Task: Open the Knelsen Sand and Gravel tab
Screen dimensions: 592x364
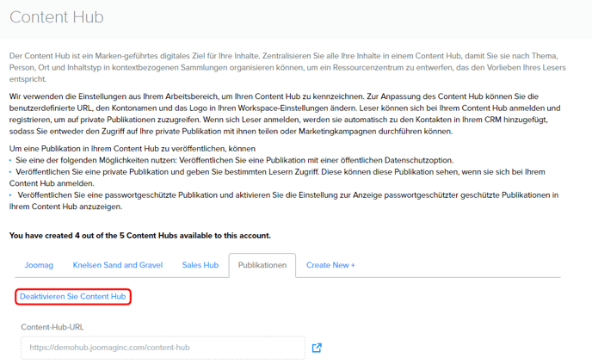Action: click(x=116, y=265)
